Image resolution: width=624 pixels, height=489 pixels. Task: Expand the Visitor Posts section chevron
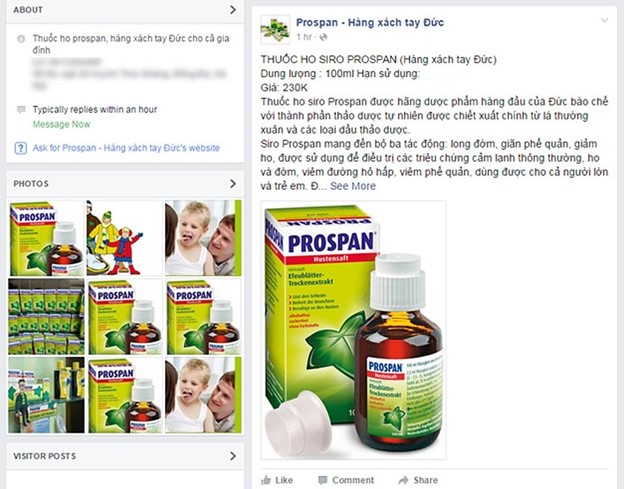(x=233, y=456)
